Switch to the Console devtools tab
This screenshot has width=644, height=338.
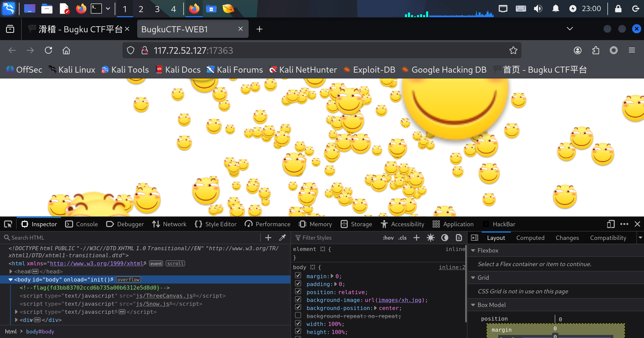click(x=82, y=224)
